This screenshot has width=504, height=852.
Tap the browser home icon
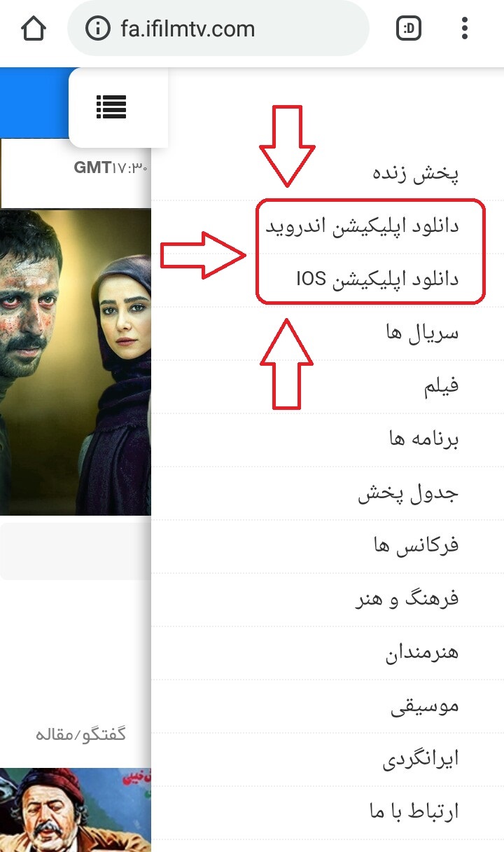[x=33, y=29]
